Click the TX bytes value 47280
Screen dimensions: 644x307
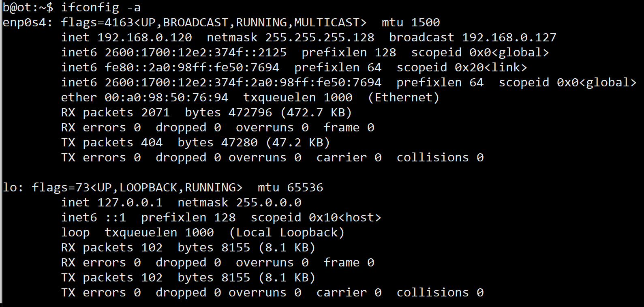(x=239, y=142)
